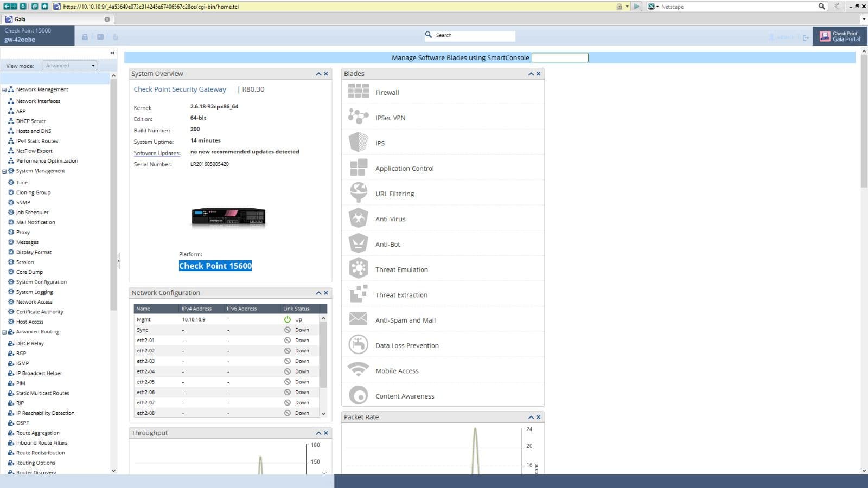Collapse the System Overview panel
868x488 pixels.
tap(318, 74)
